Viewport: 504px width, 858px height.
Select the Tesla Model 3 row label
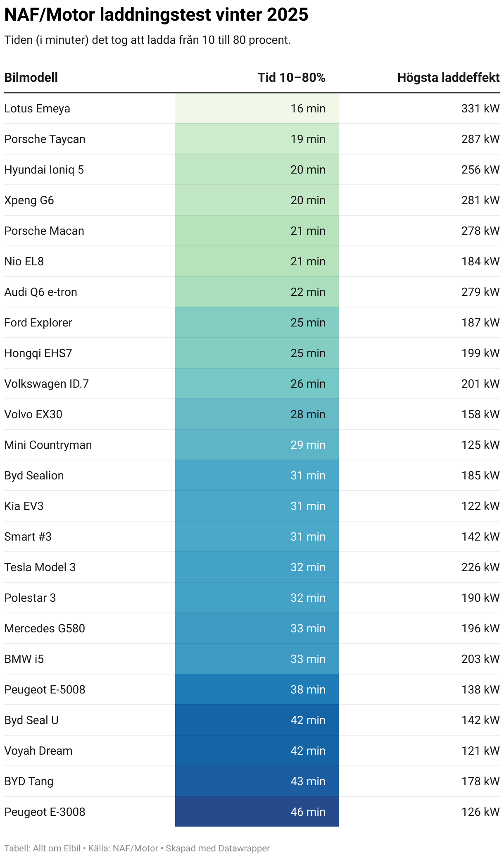(40, 567)
